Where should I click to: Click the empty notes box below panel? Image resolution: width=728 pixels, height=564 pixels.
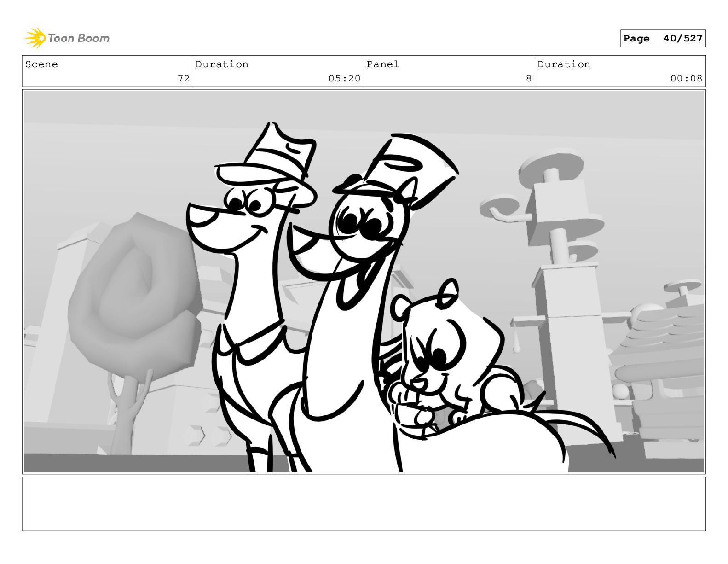(364, 504)
